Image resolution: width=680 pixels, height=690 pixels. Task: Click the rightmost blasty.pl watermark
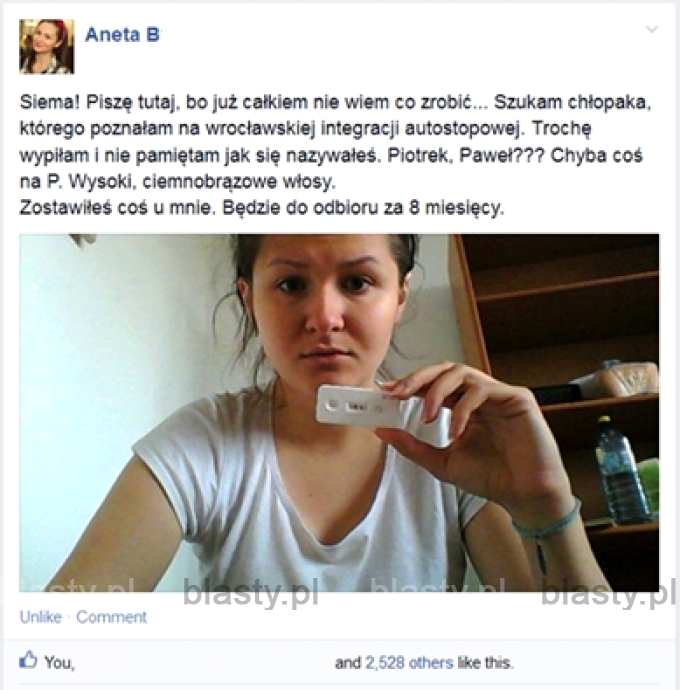609,592
